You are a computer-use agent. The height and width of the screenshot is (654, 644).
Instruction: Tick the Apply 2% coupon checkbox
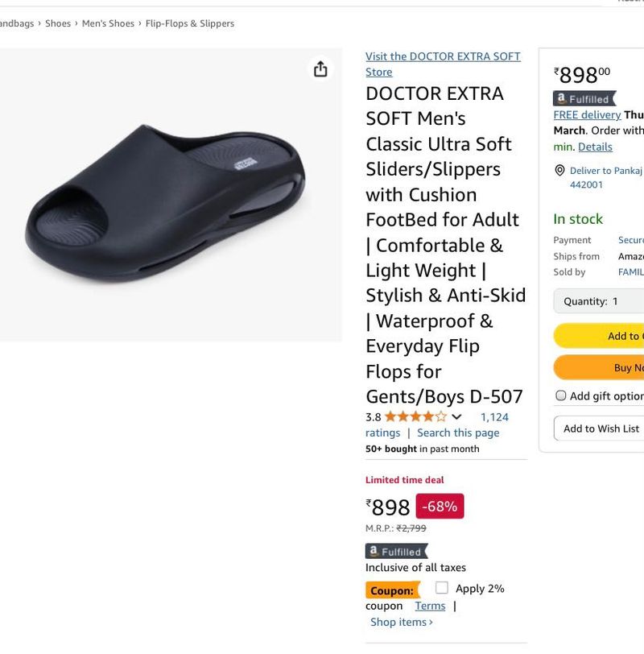[441, 588]
